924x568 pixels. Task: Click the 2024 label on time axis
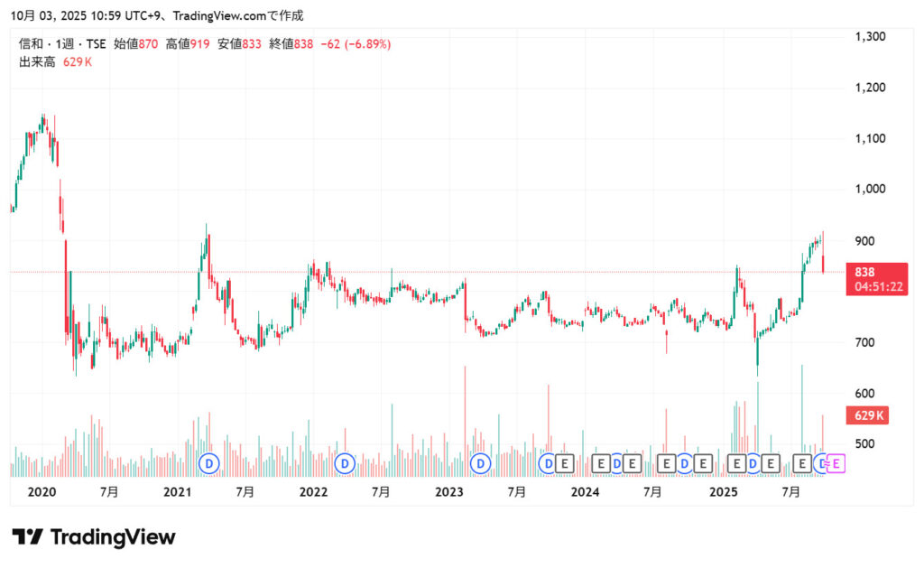pyautogui.click(x=585, y=492)
